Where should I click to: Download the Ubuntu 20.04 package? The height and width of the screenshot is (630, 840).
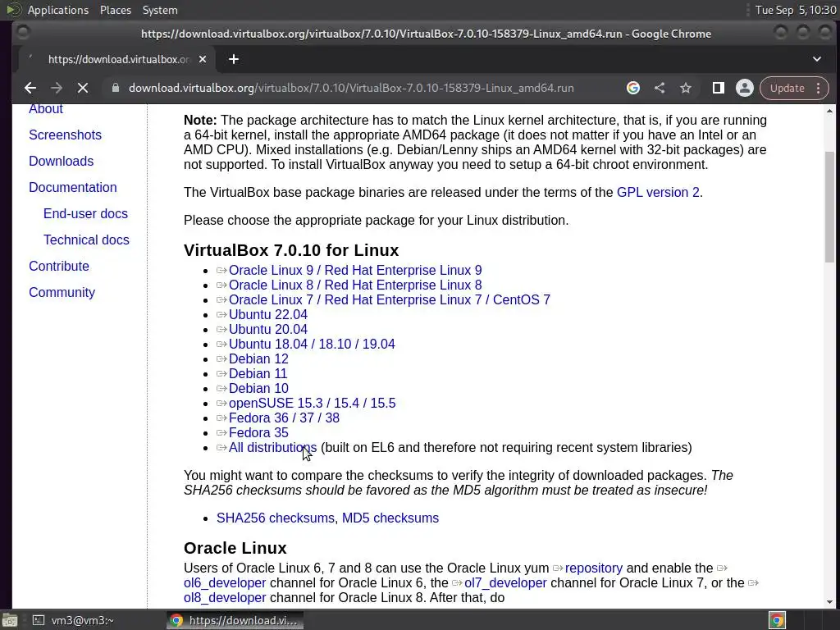pyautogui.click(x=268, y=330)
